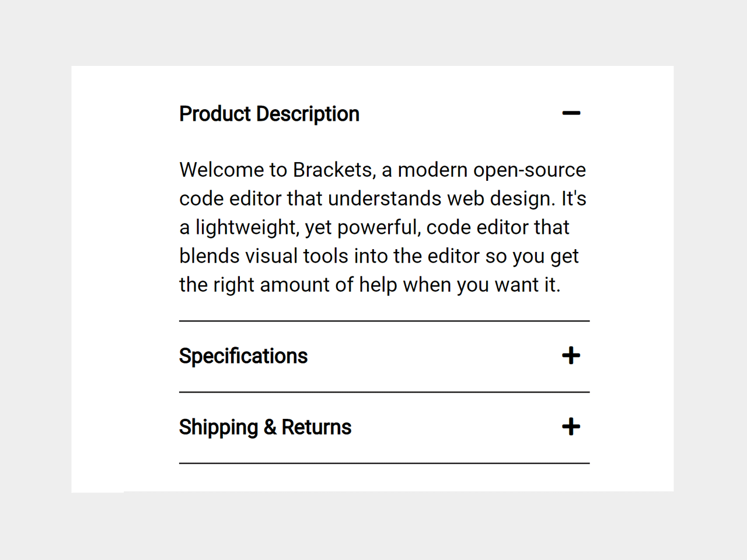
Task: Click the divider between Specifications and Shipping
Action: (x=384, y=392)
